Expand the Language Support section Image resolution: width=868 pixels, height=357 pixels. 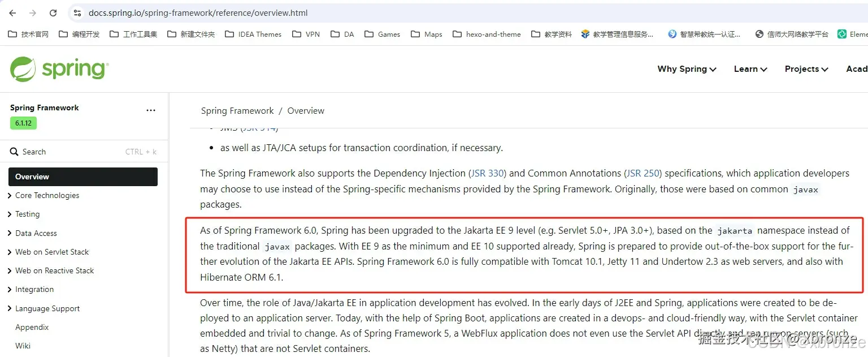pyautogui.click(x=44, y=308)
